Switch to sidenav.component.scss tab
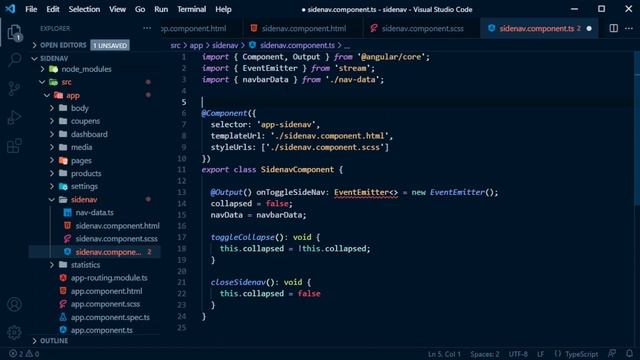 (422, 28)
